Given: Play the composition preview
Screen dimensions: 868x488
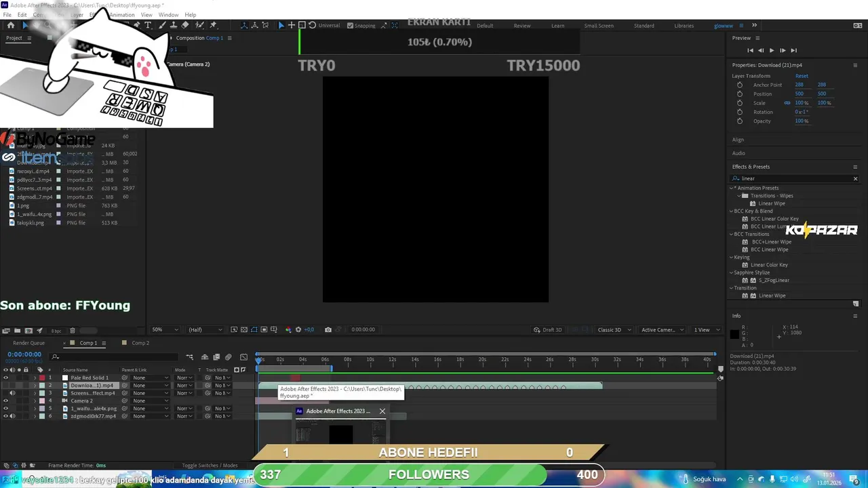Looking at the screenshot, I should click(771, 50).
